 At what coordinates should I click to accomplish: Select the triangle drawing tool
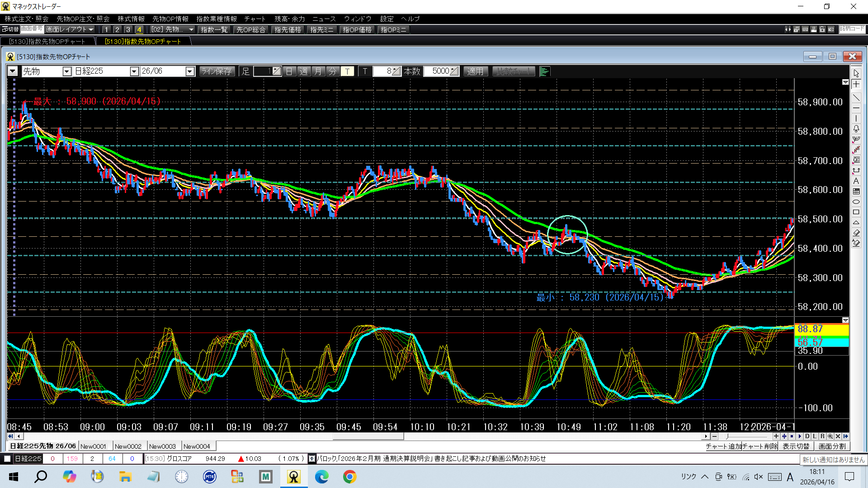click(856, 223)
